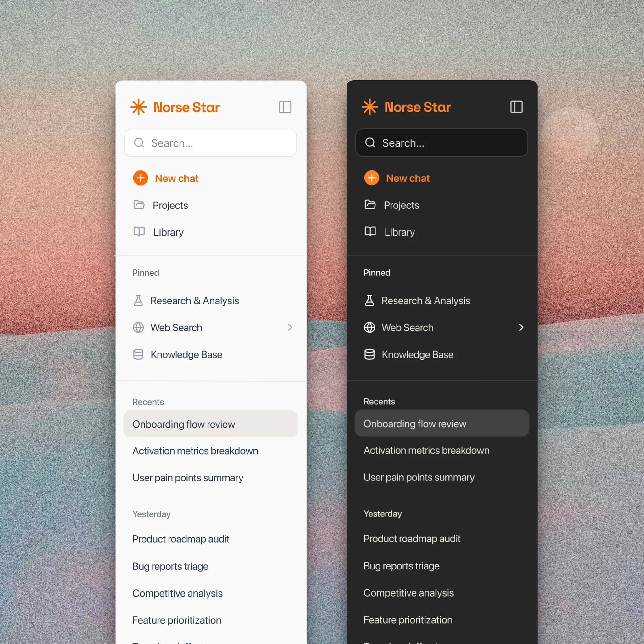Click the flask icon beside Research & Analysis, light
644x644 pixels.
(x=138, y=300)
